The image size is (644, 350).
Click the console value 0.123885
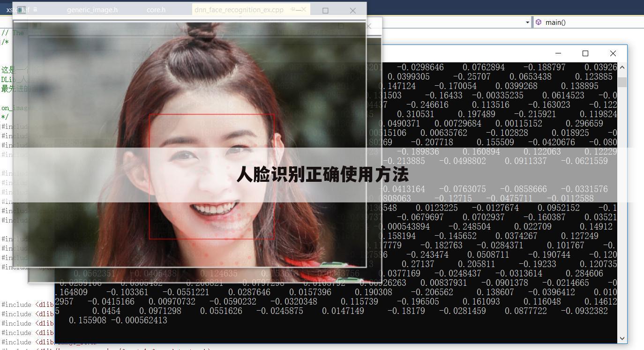click(593, 77)
